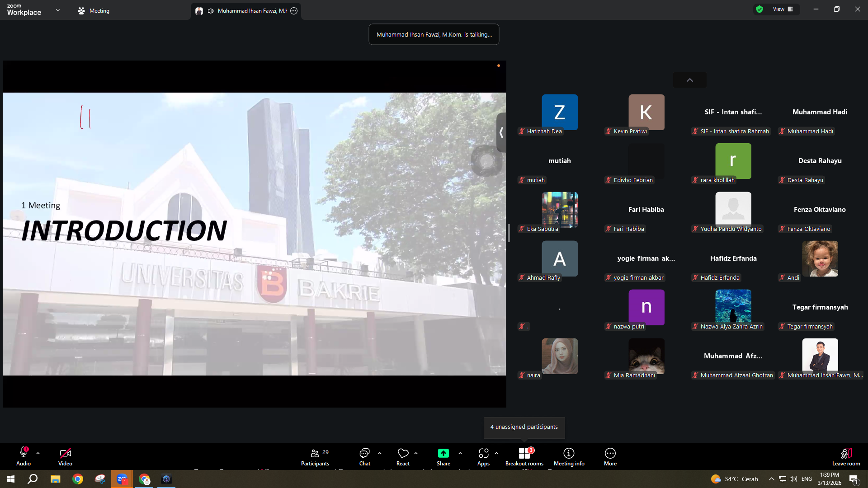Open weather widget showing 34°C Cerah
The width and height of the screenshot is (868, 488).
pyautogui.click(x=734, y=479)
